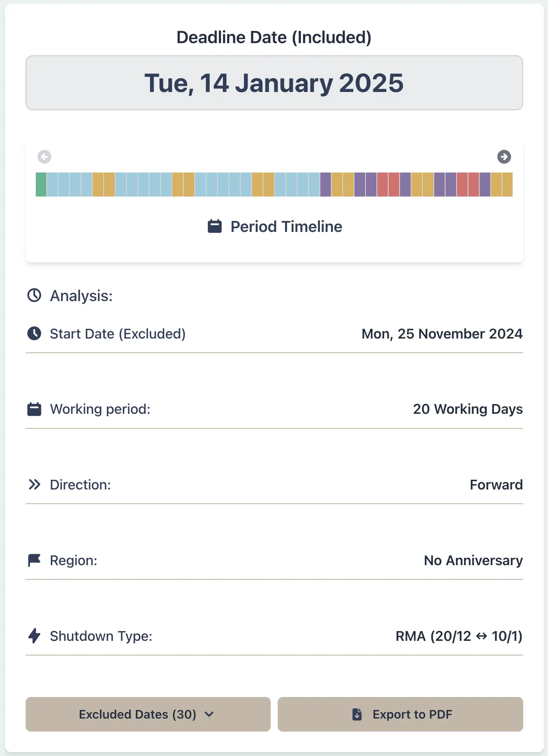Select the clock icon beside Start Date
This screenshot has width=548, height=756.
35,334
